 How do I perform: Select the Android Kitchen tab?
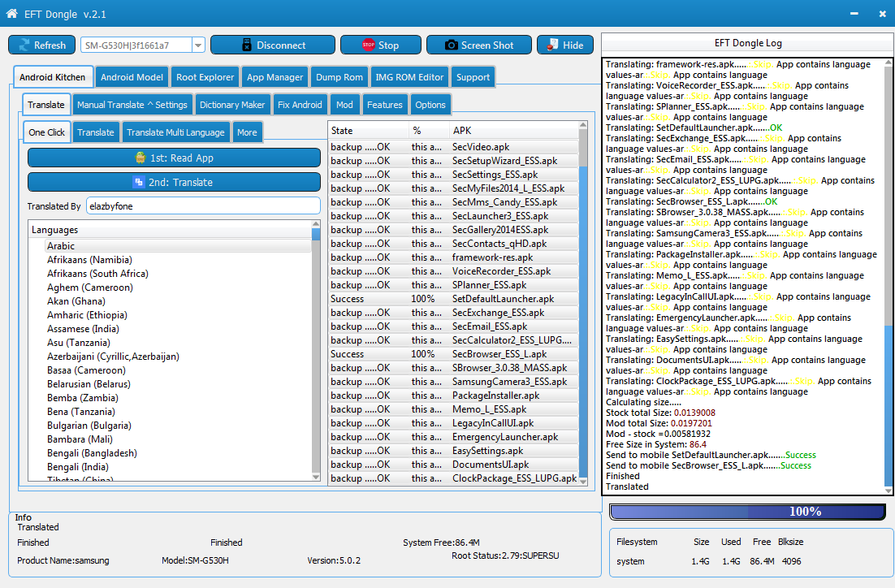point(52,77)
